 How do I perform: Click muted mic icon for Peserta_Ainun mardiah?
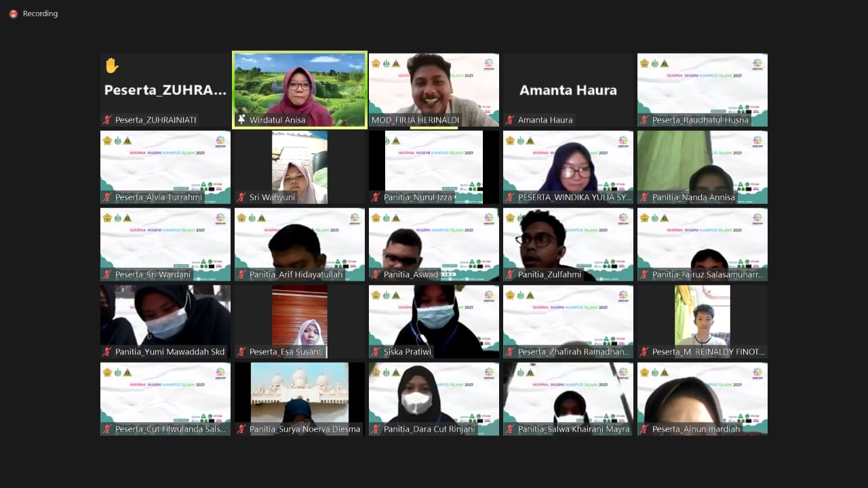[644, 429]
